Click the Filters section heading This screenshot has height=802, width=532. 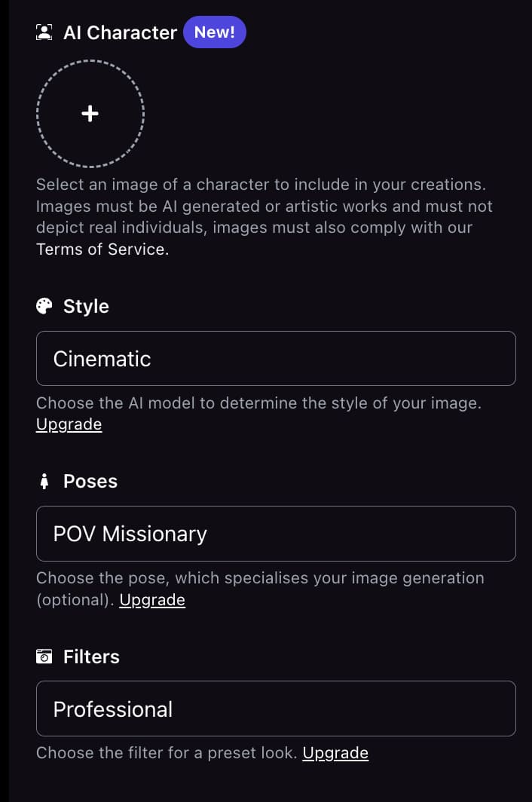91,657
